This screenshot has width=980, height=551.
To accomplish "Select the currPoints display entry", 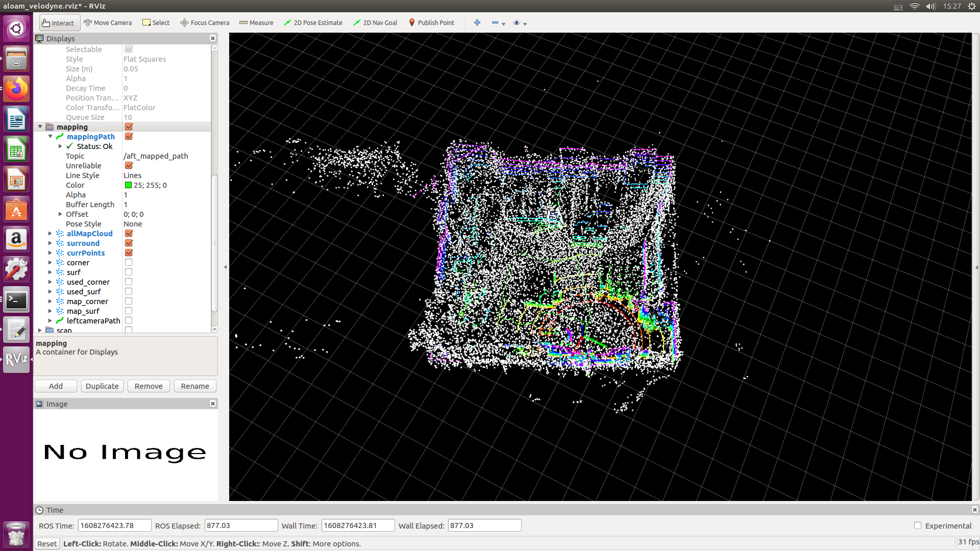I will (86, 253).
